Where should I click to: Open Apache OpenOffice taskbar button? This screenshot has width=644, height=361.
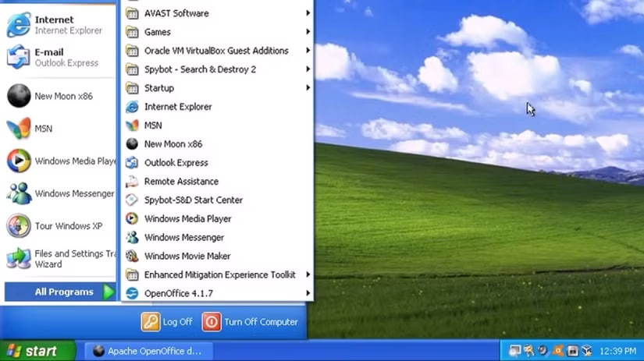(149, 351)
